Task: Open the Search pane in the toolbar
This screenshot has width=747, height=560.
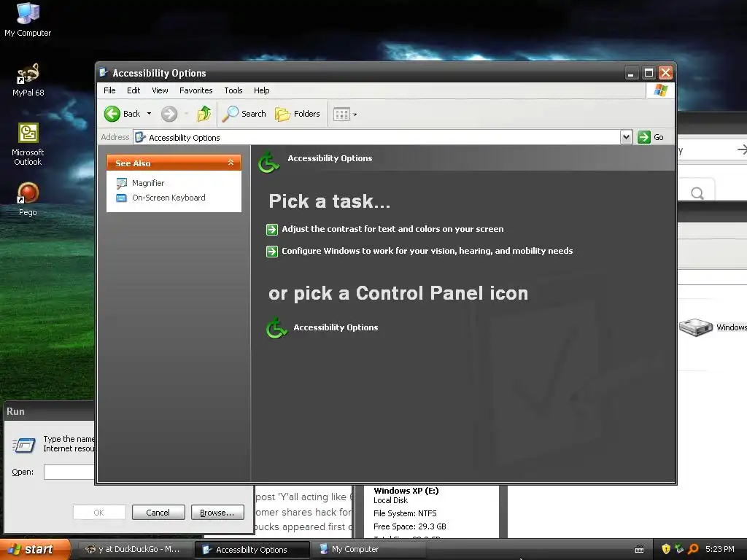Action: point(244,114)
